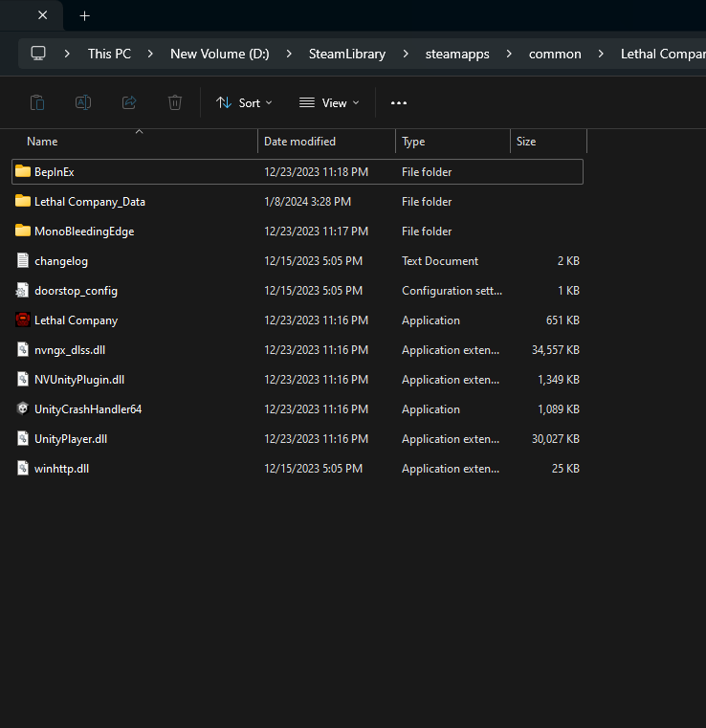Add a new tab with plus button
Viewport: 706px width, 728px height.
[x=84, y=16]
